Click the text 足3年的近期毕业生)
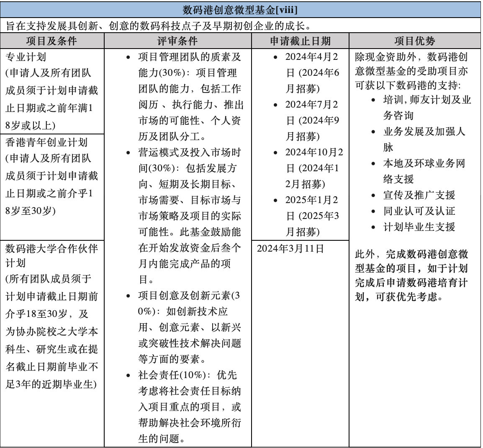483x448 pixels. [51, 384]
